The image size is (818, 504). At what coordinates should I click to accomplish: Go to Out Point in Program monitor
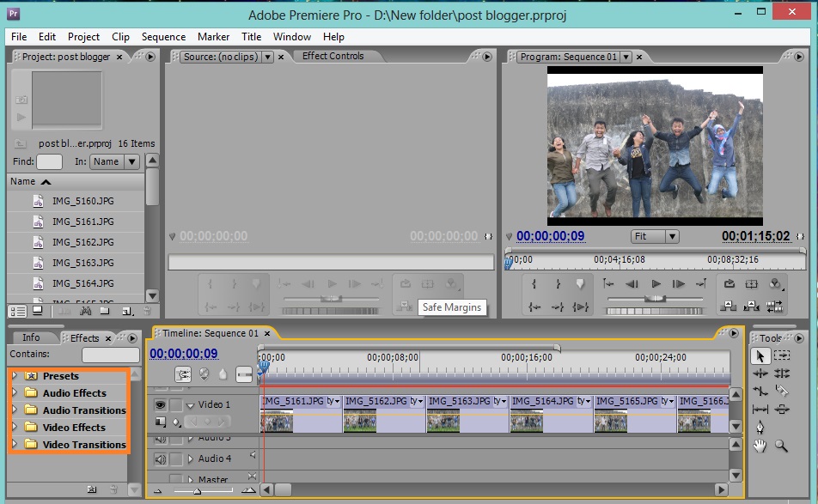[558, 307]
